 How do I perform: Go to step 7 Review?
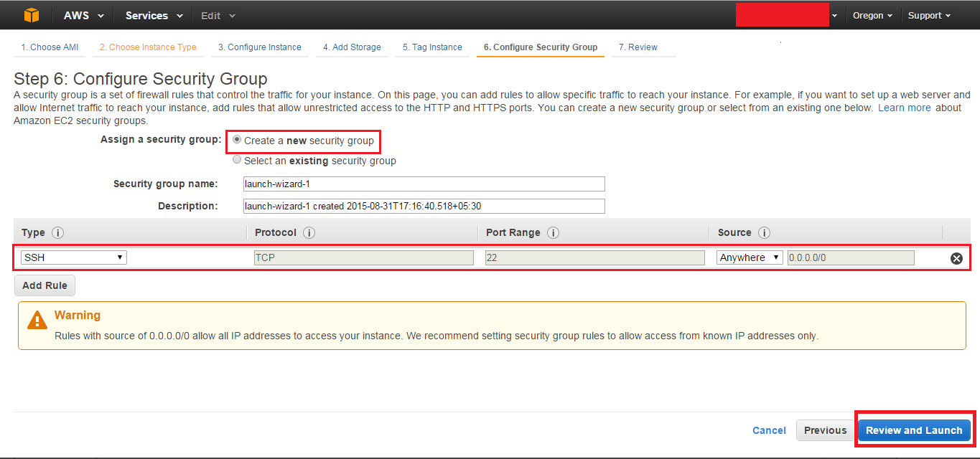(638, 47)
